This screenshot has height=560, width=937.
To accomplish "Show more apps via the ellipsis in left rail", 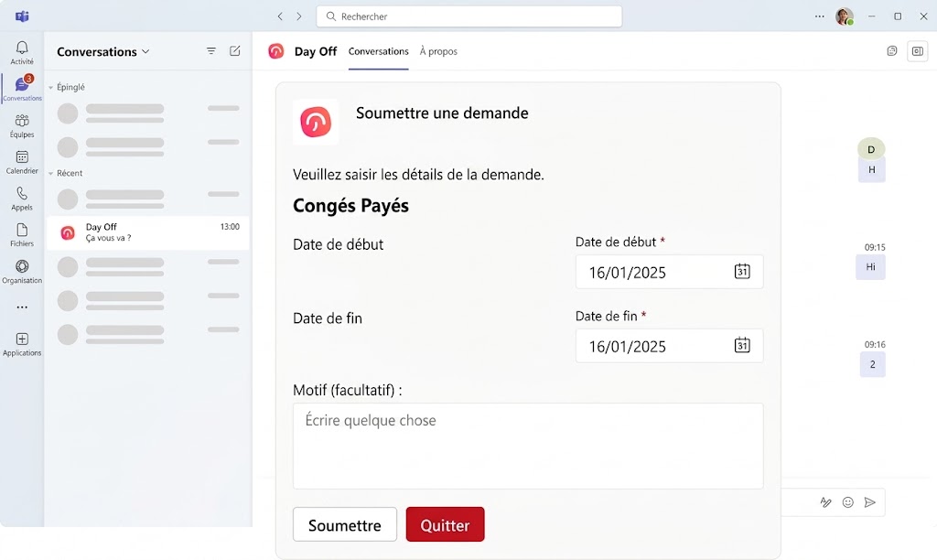I will 22,307.
